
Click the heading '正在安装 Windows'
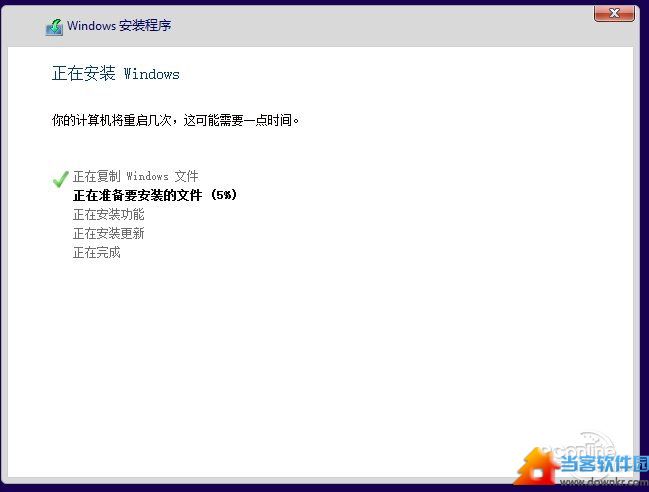(x=116, y=74)
